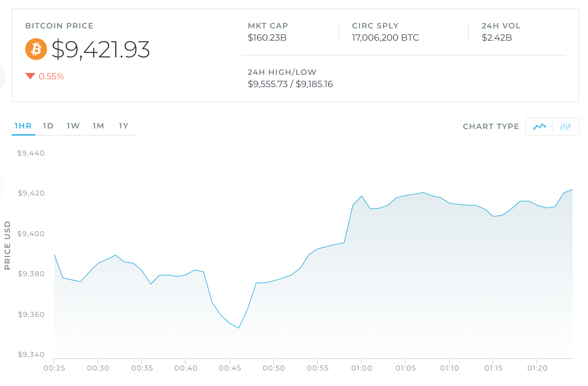Click the BITCOIN PRICE heading
The height and width of the screenshot is (386, 588).
[x=59, y=26]
